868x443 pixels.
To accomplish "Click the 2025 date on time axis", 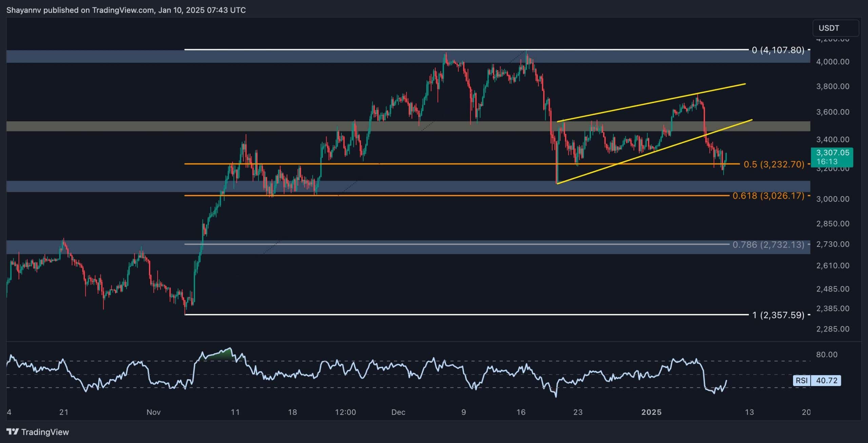I will (651, 412).
